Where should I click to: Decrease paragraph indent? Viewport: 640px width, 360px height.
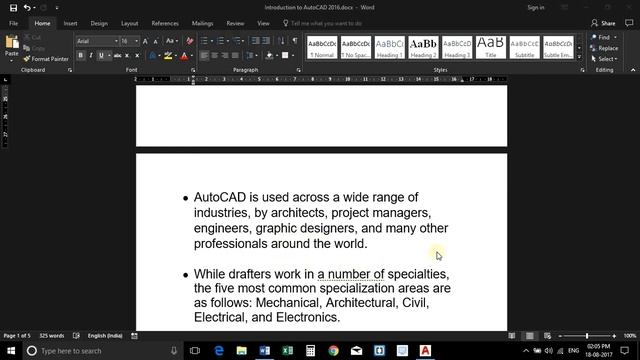255,41
